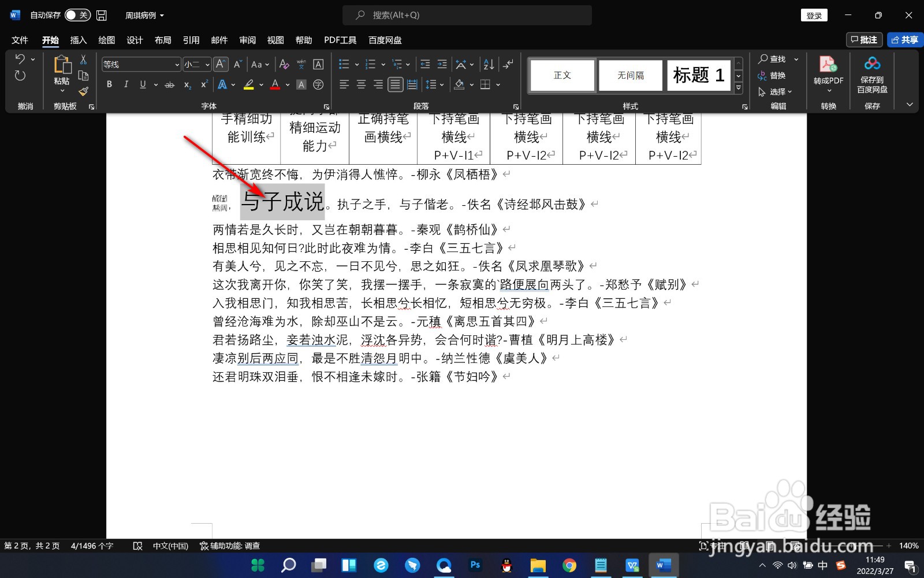
Task: Clear all formatting icon
Action: click(x=284, y=64)
